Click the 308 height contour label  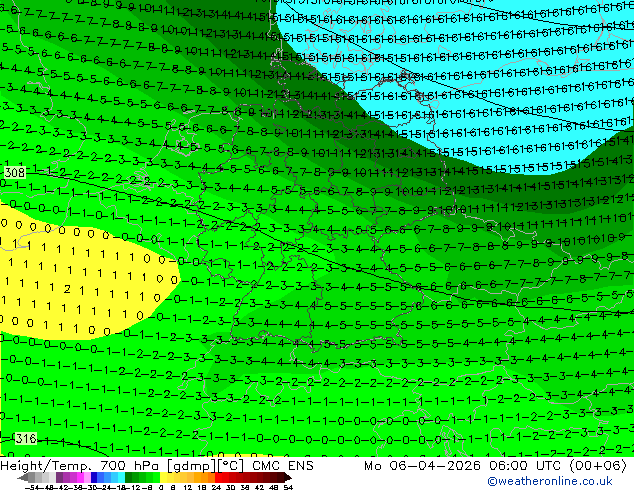(15, 173)
